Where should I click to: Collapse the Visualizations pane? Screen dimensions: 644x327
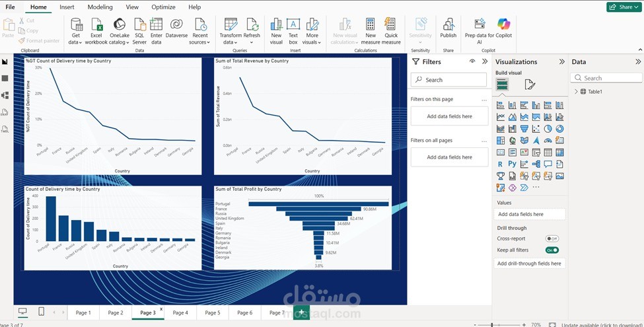pos(562,61)
